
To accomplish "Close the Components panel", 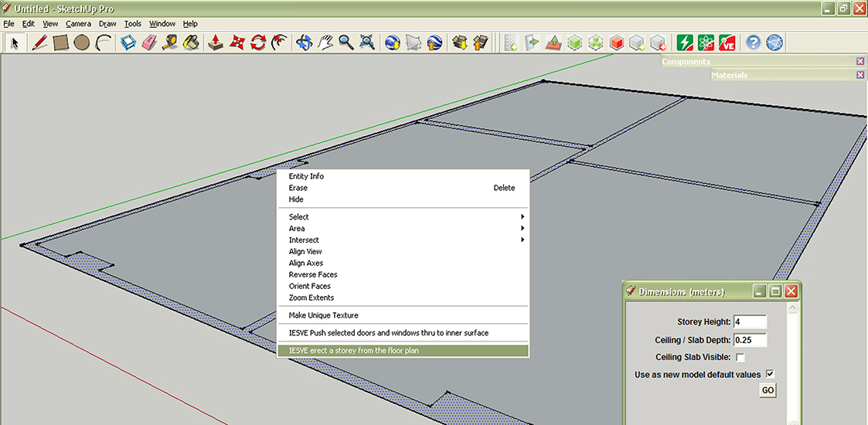I will pos(859,61).
